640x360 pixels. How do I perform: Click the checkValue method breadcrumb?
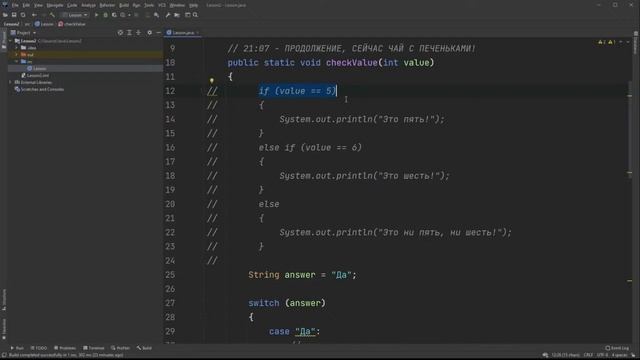pyautogui.click(x=72, y=24)
